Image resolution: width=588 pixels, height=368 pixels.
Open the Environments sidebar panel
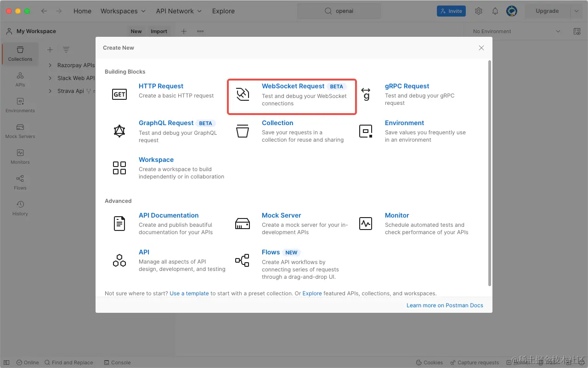[20, 105]
